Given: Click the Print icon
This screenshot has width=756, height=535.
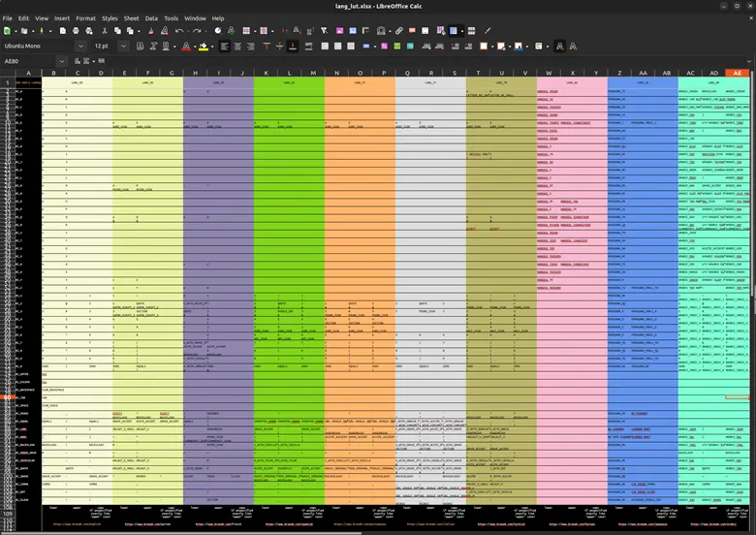Looking at the screenshot, I should 76,31.
